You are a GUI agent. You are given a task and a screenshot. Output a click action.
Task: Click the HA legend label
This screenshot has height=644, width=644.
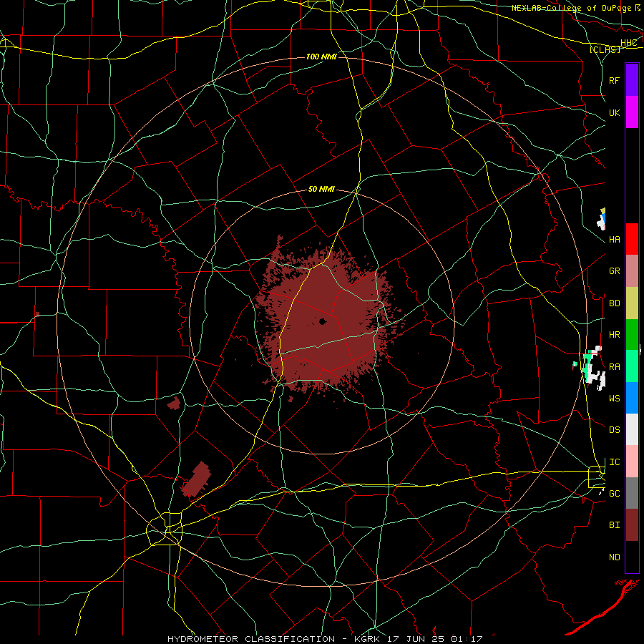point(614,239)
